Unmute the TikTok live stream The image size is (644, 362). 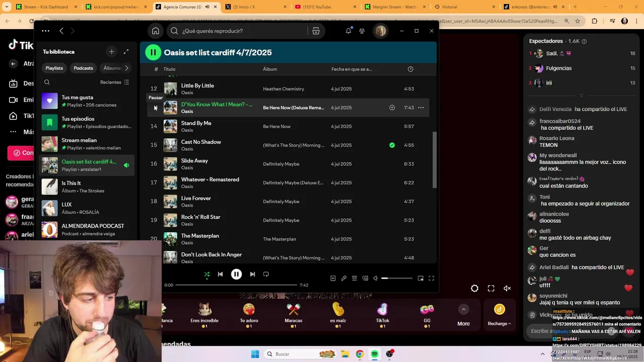[507, 288]
